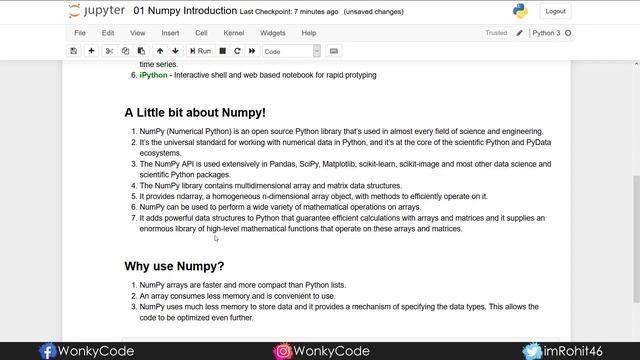Click line 'NumPy arrays are faster and more compact'

(243, 285)
